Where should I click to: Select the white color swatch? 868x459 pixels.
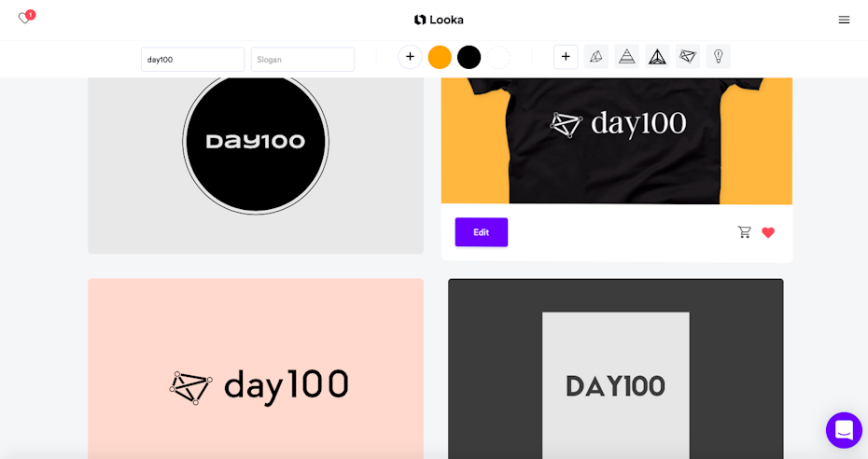click(x=498, y=57)
